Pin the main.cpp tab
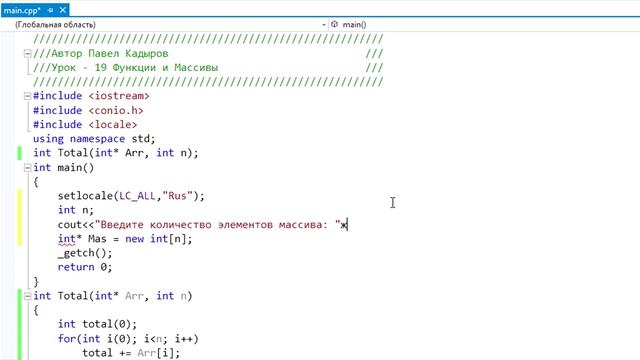The height and width of the screenshot is (360, 640). pos(51,10)
